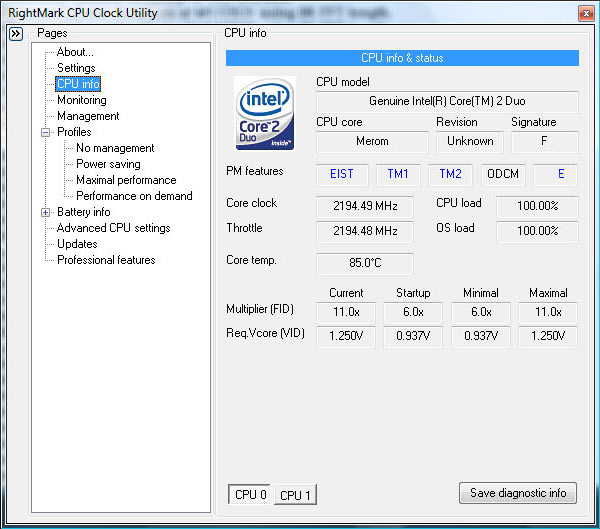Click the PM features label
This screenshot has width=600, height=529.
(254, 171)
